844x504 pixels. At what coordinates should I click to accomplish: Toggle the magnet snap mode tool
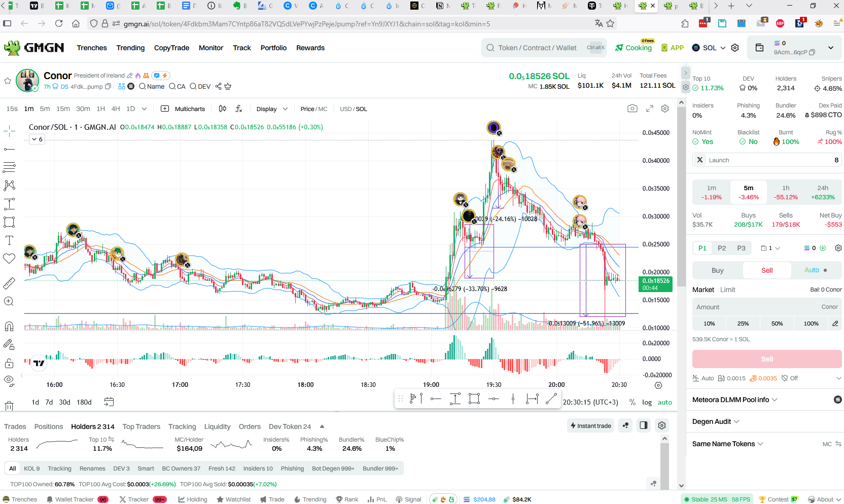point(9,326)
